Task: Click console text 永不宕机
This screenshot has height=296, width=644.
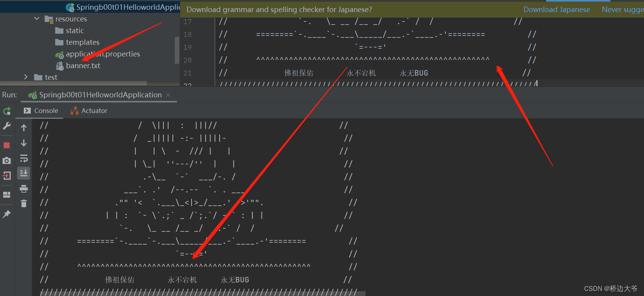Action: click(182, 280)
